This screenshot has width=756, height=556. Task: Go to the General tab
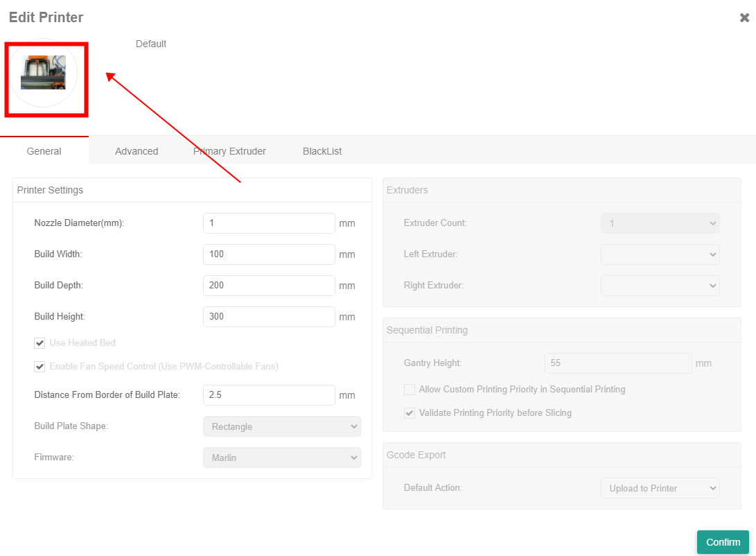coord(44,151)
